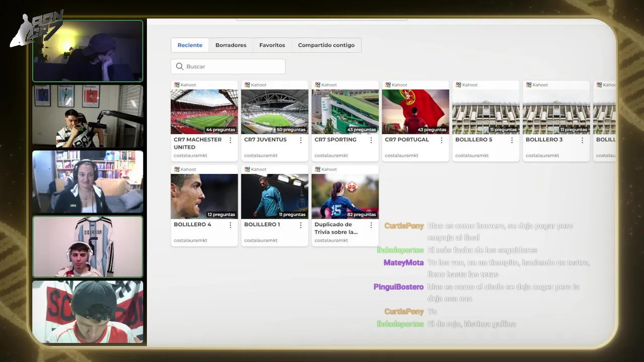This screenshot has height=362, width=644.
Task: Click the Duplicado de Trivia sobre la... title
Action: coord(336,228)
